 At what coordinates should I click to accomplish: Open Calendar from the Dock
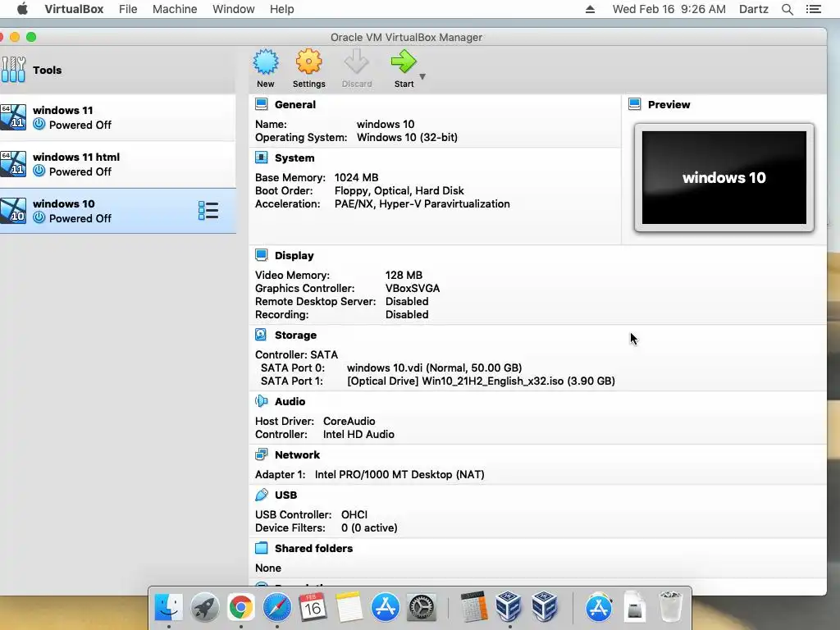tap(313, 607)
